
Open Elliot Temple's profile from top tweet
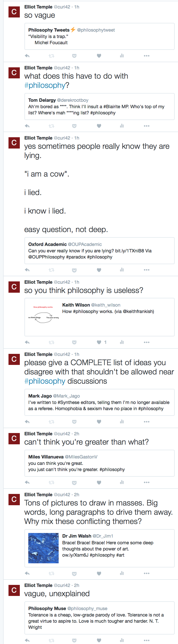pyautogui.click(x=38, y=7)
